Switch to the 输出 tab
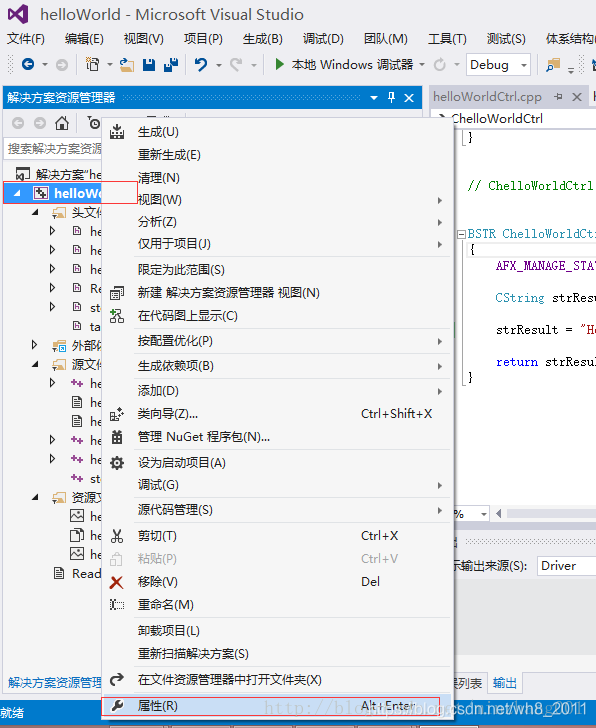596x728 pixels. tap(505, 683)
